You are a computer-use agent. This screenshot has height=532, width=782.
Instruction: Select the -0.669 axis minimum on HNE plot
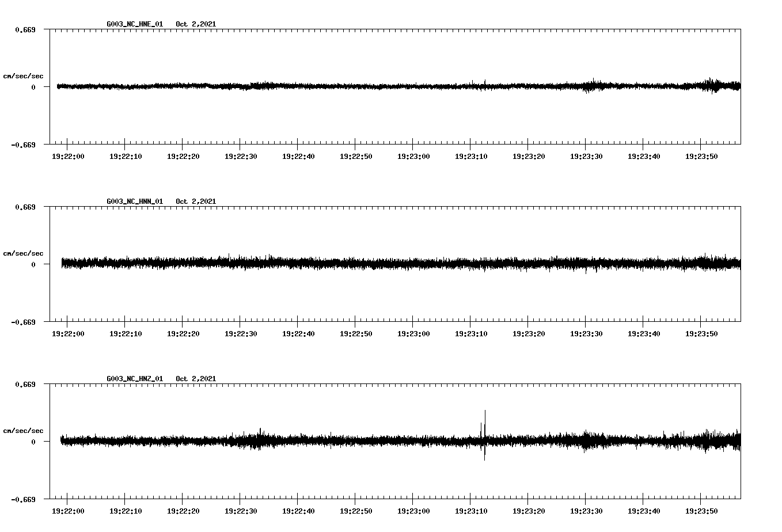click(x=24, y=145)
